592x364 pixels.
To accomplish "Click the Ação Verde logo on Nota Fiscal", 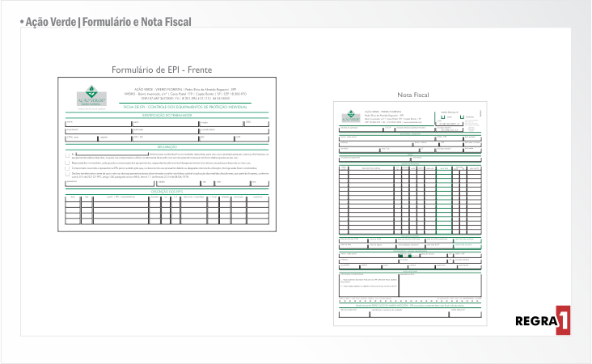I will tap(351, 116).
